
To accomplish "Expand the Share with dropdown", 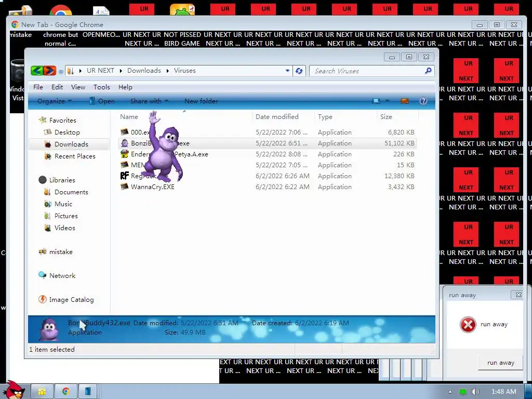I will coord(149,101).
